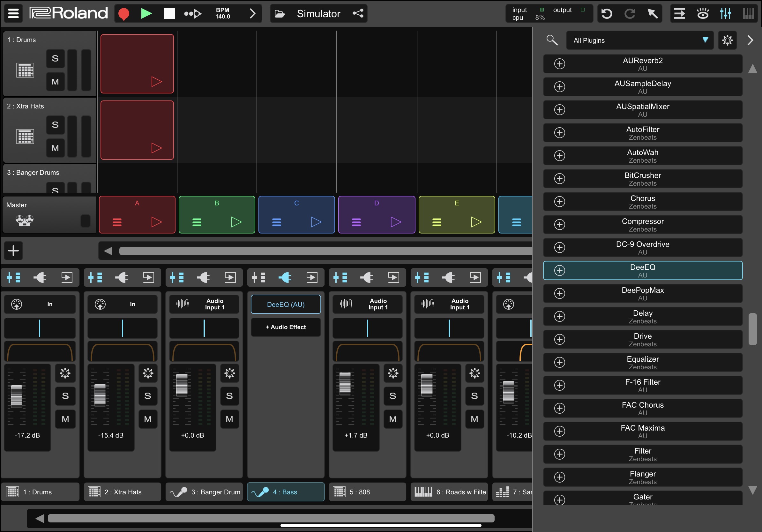Select the 4 : Bass track tab

point(286,492)
